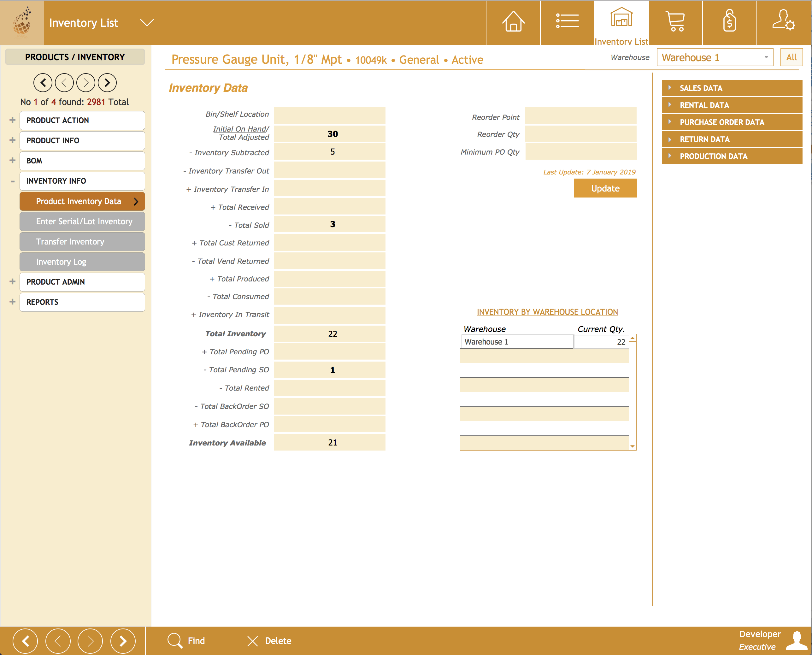Expand the RENTAL DATA panel
Screen dimensions: 812x655
pos(732,105)
